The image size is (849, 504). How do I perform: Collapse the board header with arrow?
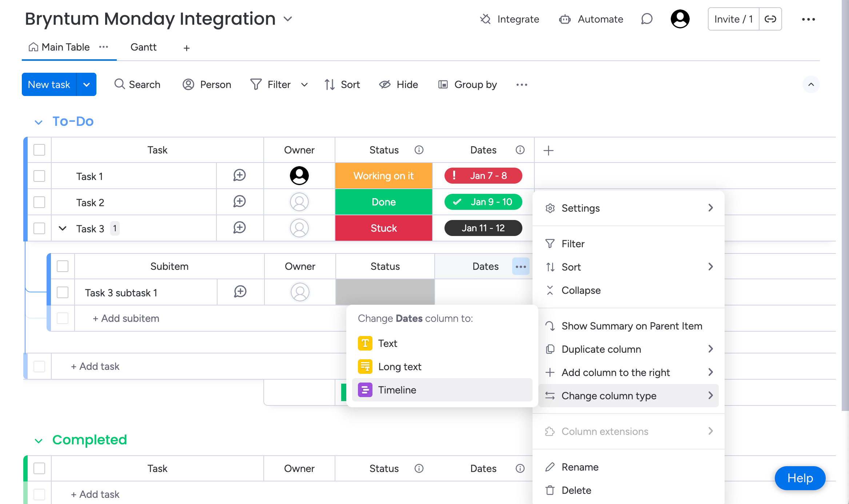tap(811, 84)
